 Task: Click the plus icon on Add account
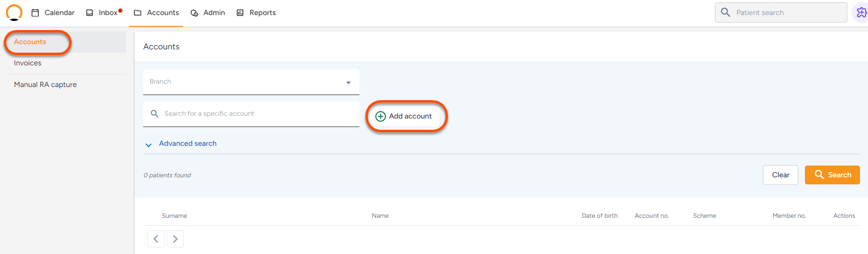381,116
